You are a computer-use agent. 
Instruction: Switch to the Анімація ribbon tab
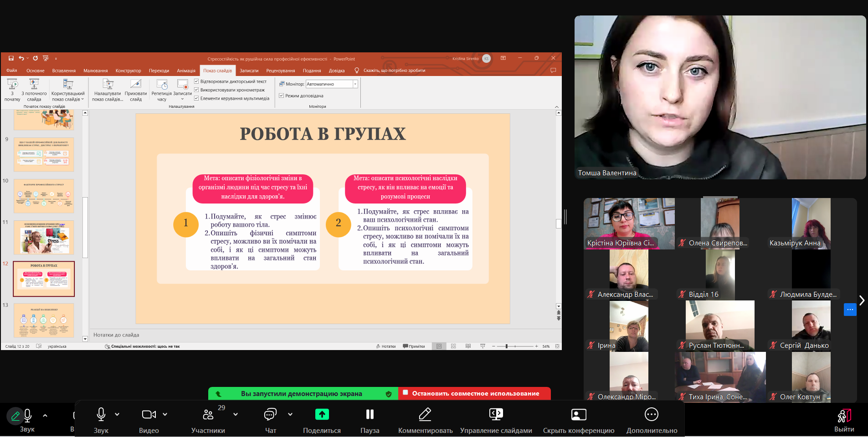(186, 71)
